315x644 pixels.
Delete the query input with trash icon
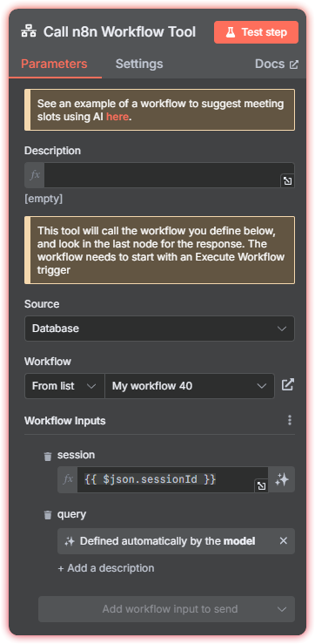click(x=48, y=515)
